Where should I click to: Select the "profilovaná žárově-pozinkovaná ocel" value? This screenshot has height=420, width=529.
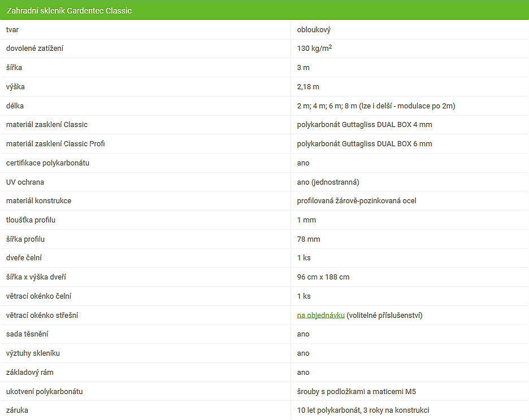(357, 201)
